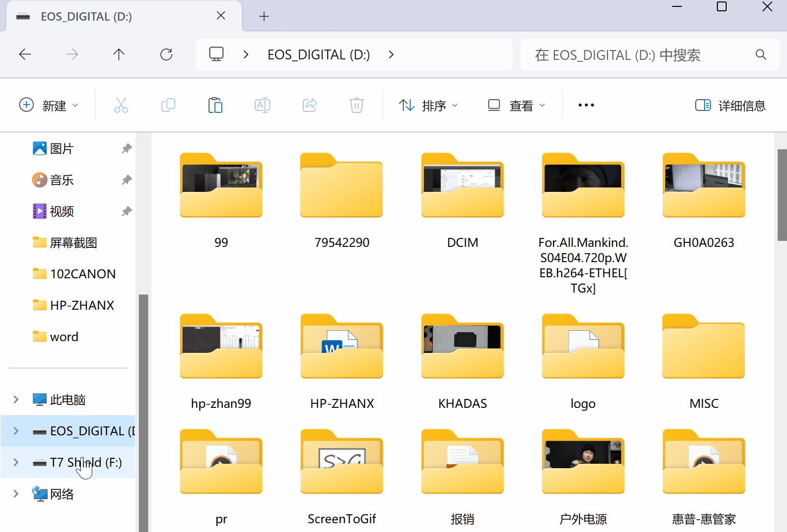This screenshot has width=787, height=532.
Task: Expand the 网络 tree node
Action: [x=16, y=494]
